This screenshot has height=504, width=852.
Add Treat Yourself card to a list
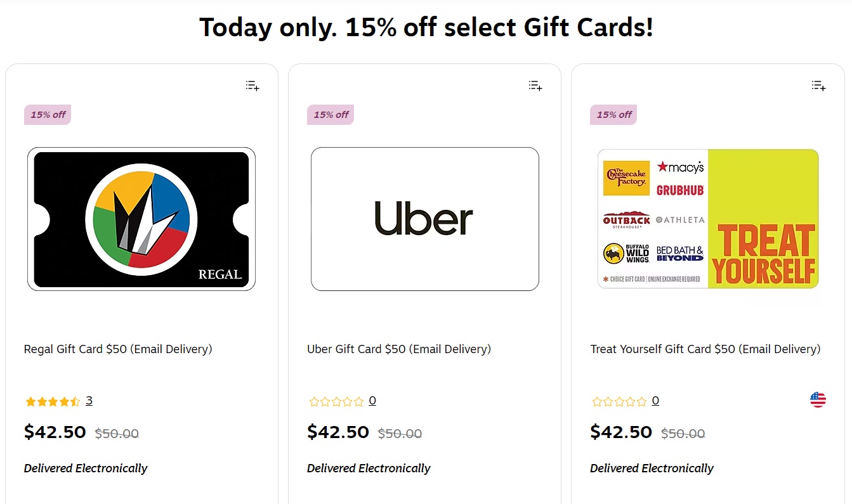pos(818,85)
